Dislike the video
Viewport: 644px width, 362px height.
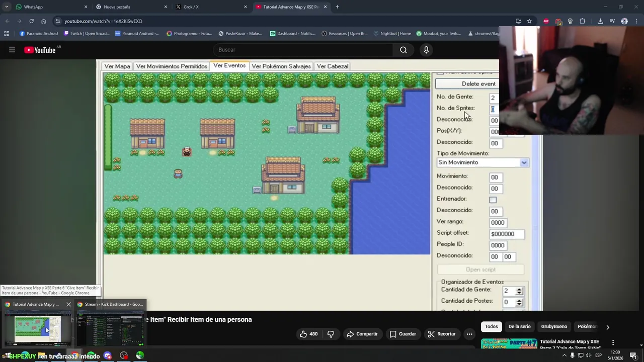(x=331, y=334)
